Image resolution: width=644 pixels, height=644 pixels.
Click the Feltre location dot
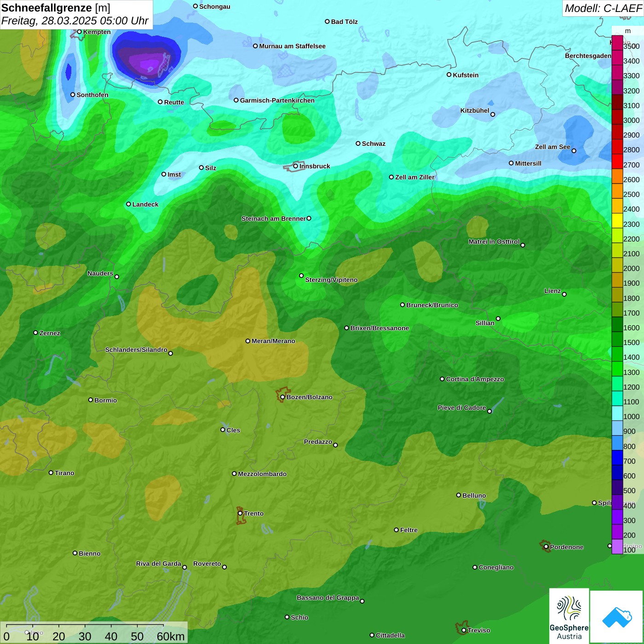(396, 530)
